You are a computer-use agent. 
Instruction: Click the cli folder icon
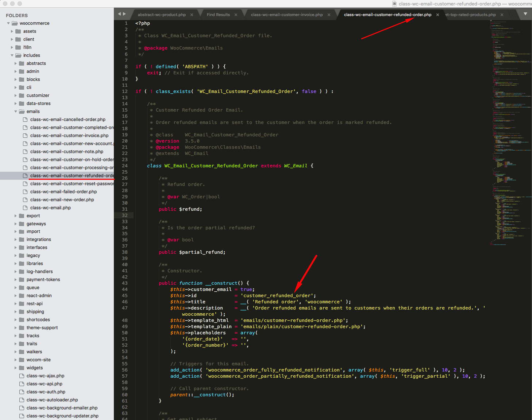pos(22,87)
